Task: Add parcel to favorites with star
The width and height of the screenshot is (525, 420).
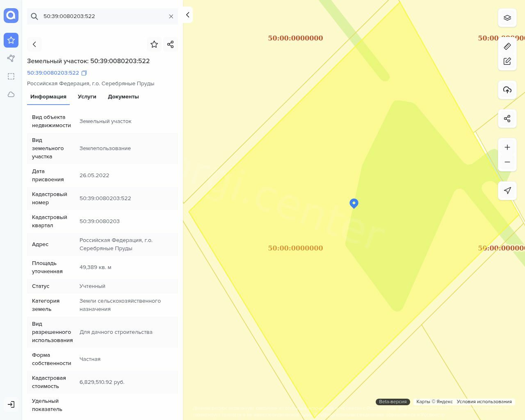Action: 154,44
